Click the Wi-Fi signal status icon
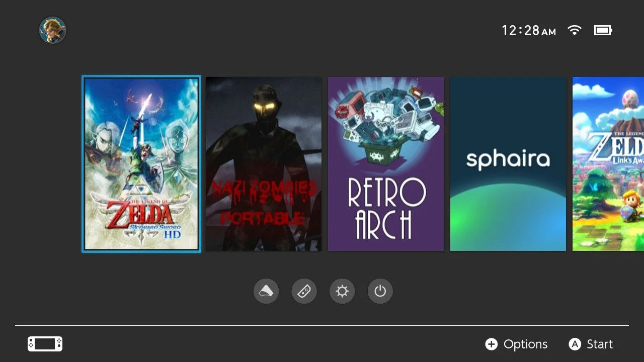 tap(574, 30)
